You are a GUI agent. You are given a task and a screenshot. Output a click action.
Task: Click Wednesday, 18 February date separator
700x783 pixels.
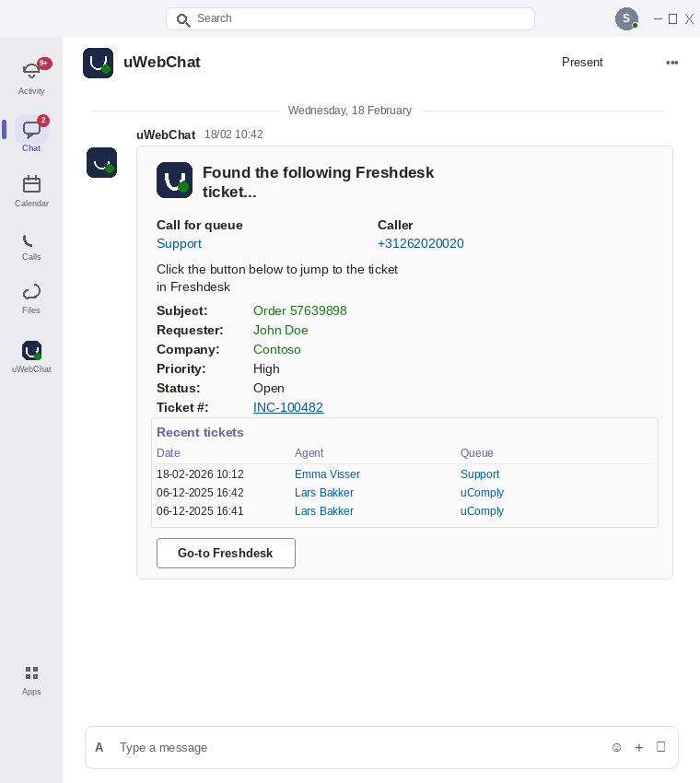[x=350, y=111]
